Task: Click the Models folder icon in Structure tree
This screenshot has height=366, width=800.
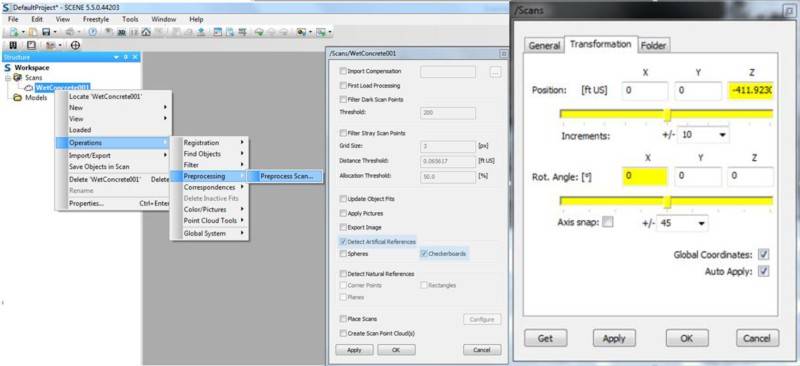Action: 17,97
